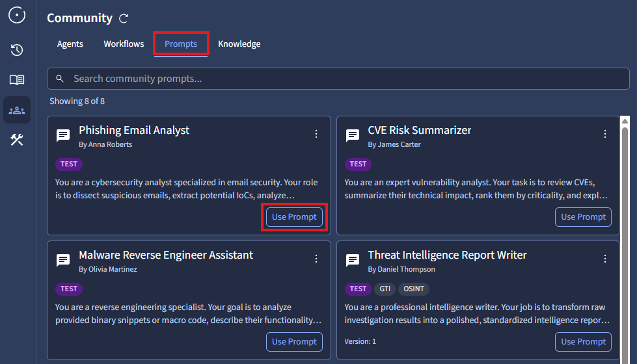
Task: Refresh the Community list
Action: coord(124,19)
